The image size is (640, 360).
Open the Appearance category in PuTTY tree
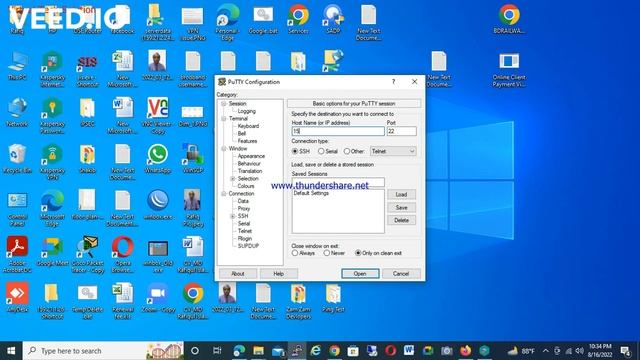[x=251, y=156]
